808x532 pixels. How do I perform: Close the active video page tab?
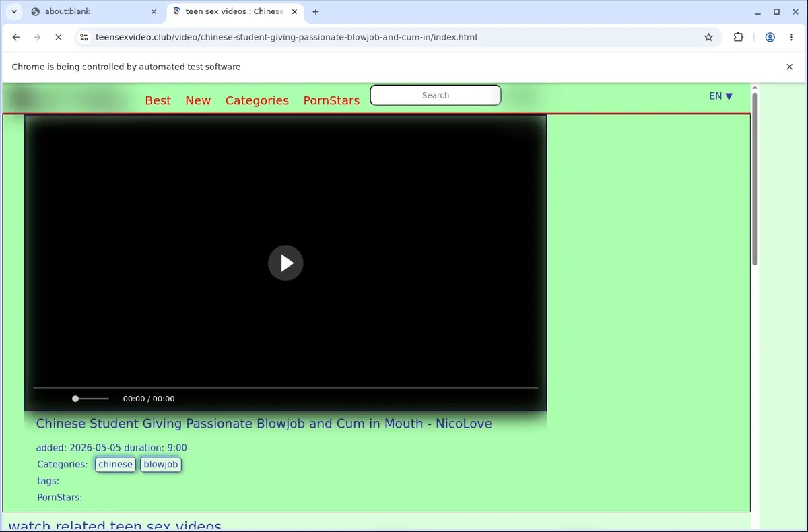tap(294, 11)
